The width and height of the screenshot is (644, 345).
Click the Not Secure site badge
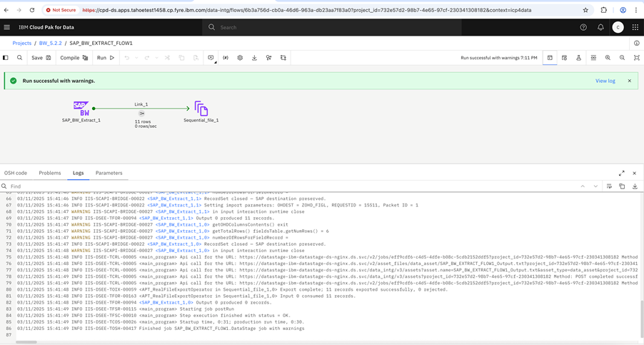[x=61, y=10]
